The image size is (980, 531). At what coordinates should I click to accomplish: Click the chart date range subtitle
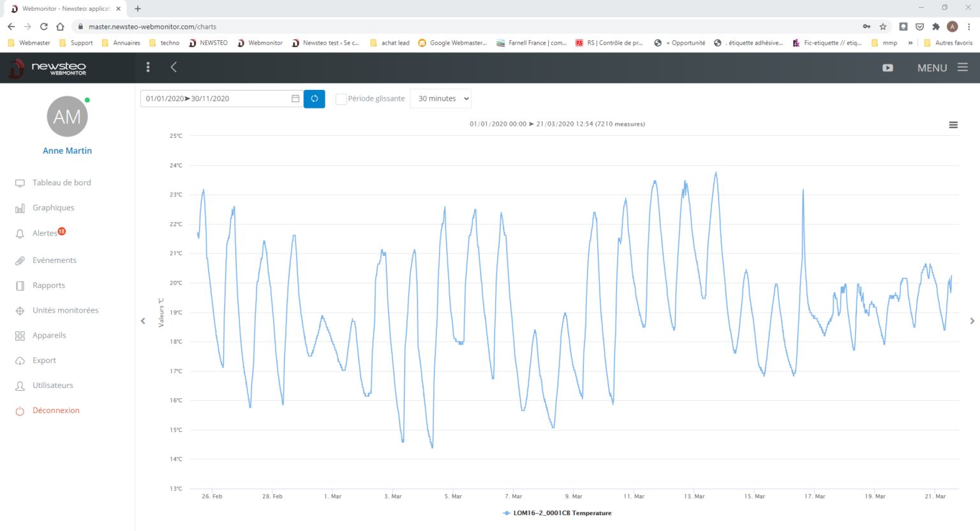(557, 124)
